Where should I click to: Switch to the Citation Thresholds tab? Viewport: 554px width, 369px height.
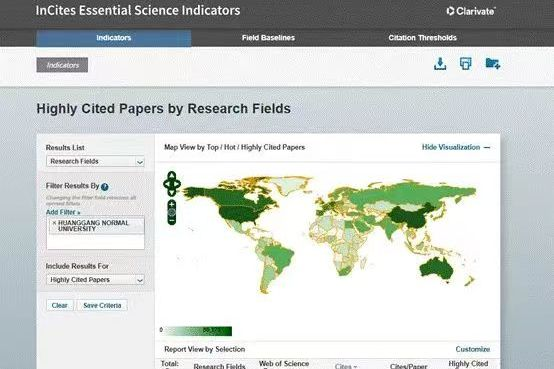[x=423, y=38]
